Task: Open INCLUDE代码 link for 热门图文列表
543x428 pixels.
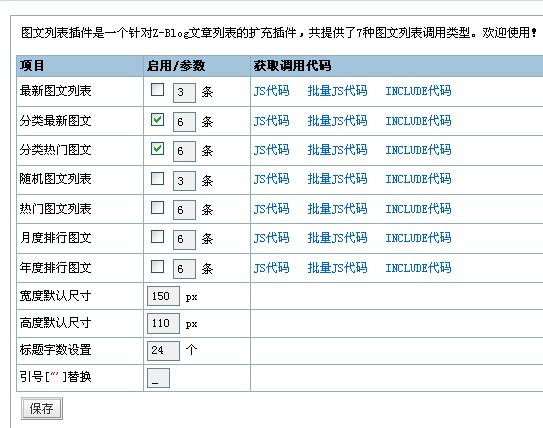Action: (x=418, y=208)
